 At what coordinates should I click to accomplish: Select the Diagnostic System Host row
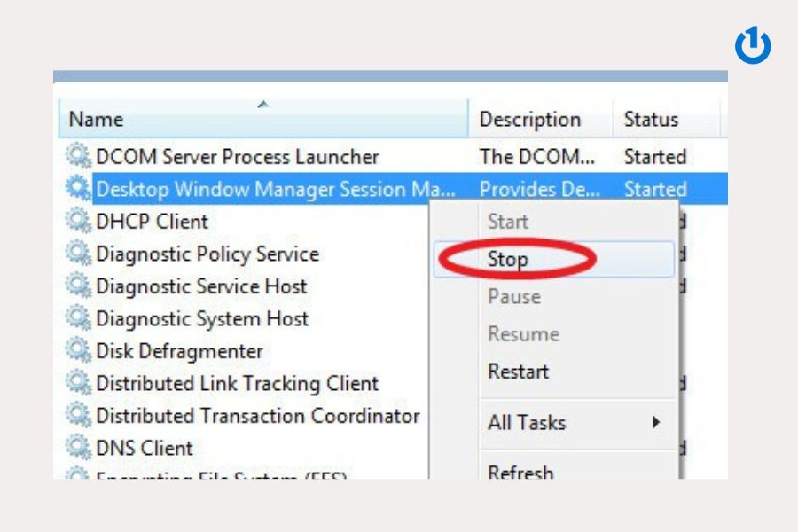[x=202, y=318]
